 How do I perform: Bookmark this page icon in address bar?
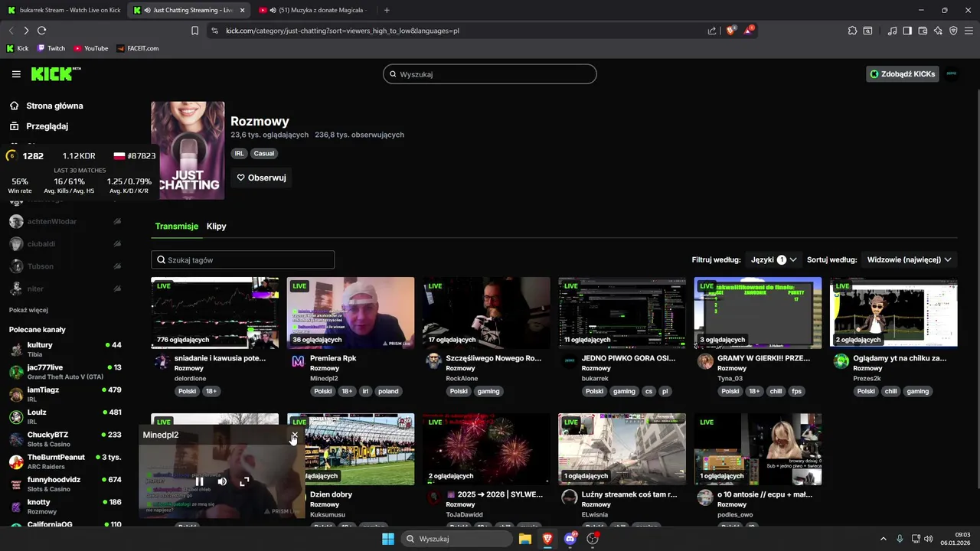[x=195, y=31]
